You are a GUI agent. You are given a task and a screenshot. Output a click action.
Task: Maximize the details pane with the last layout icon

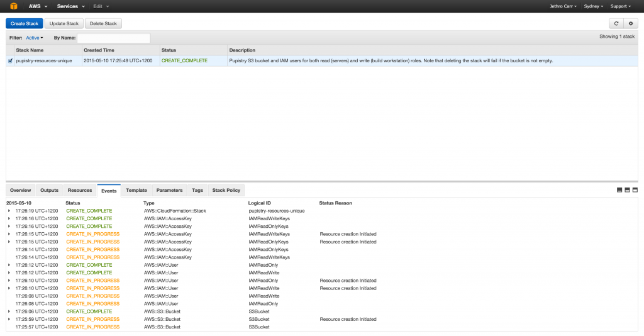pos(635,190)
